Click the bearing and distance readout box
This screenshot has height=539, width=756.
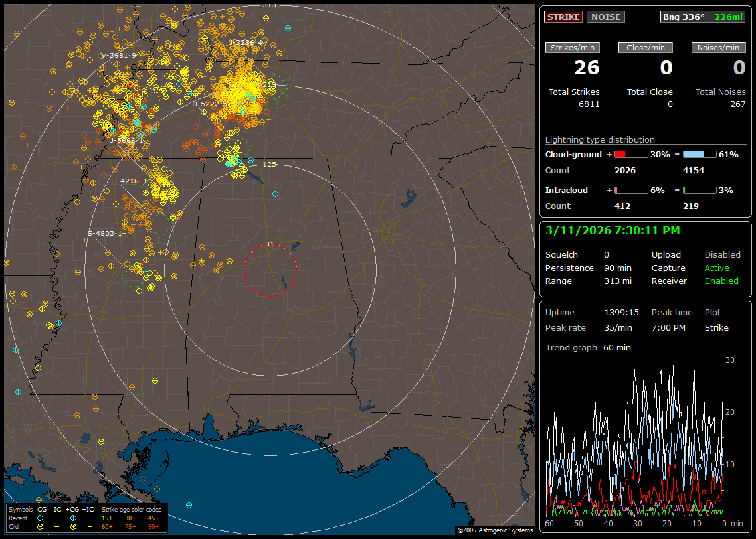tap(703, 17)
